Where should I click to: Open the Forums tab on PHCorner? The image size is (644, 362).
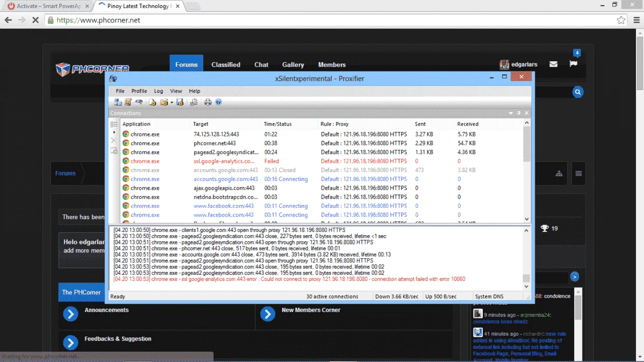click(x=187, y=64)
